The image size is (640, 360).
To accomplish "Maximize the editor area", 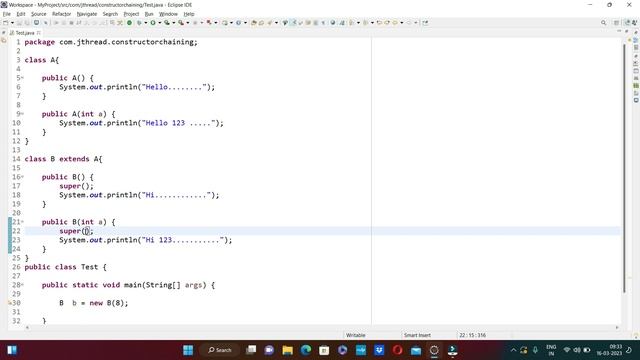I will (x=627, y=31).
